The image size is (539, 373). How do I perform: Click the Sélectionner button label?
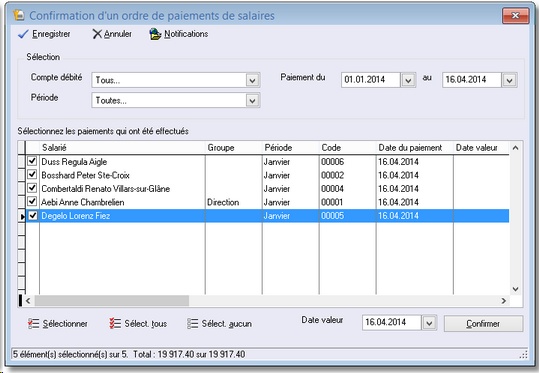65,324
